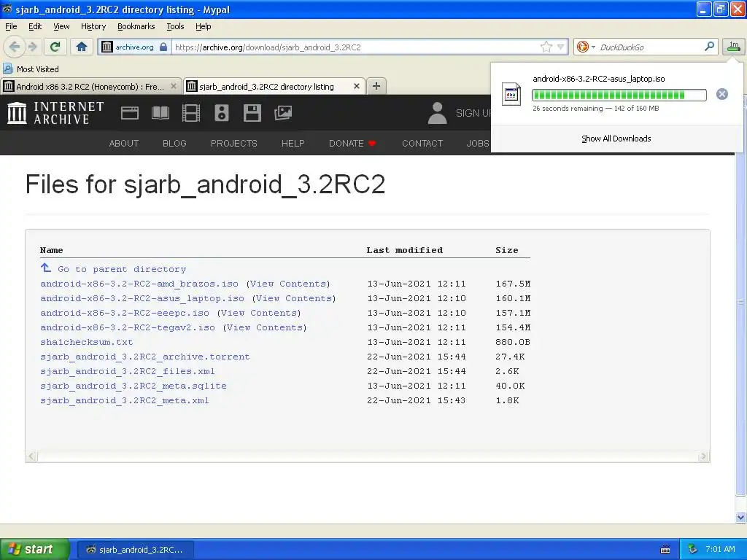Open the Web (Wayback) icon in Archive nav
Screen dimensions: 747x560
130,113
